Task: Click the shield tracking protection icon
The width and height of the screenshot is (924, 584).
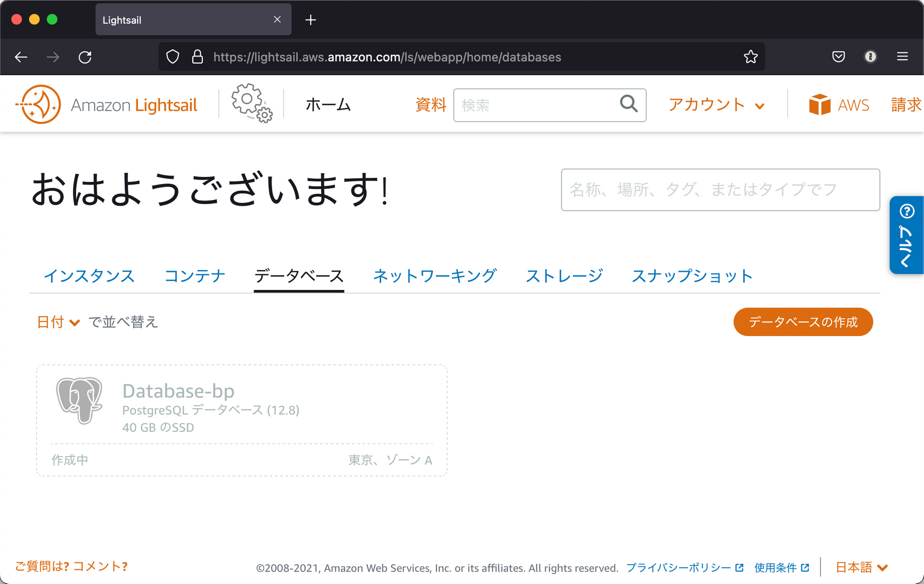Action: point(172,57)
